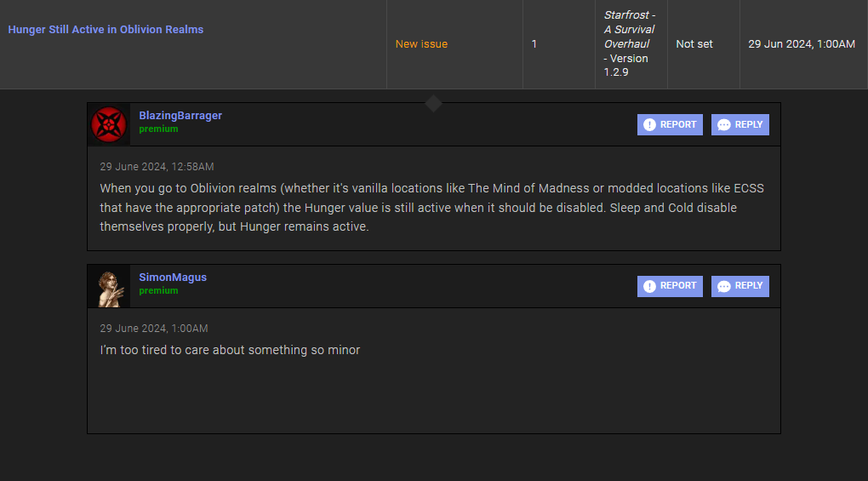Click BlazingBarrager's red star avatar
Viewport: 868px width, 481px height.
point(109,124)
